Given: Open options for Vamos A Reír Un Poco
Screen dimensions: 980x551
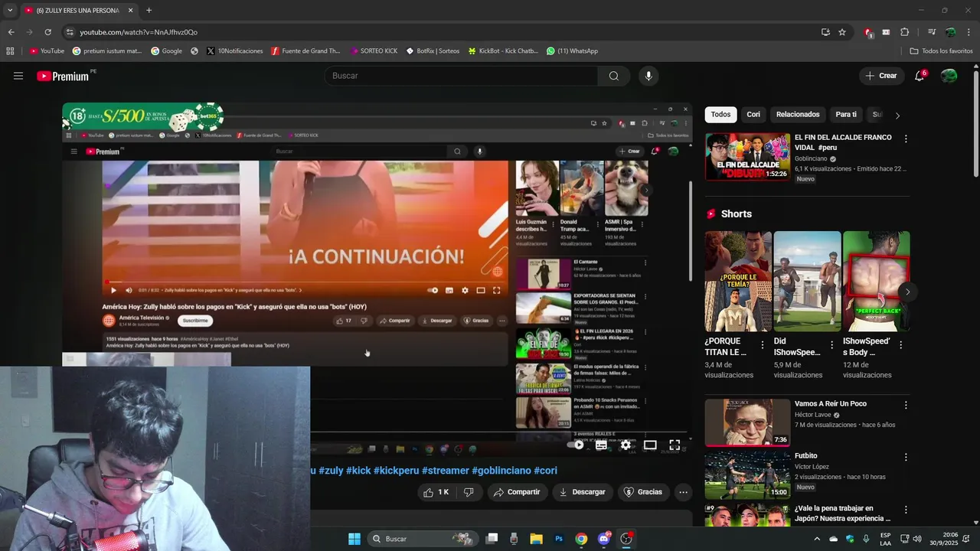Looking at the screenshot, I should (x=906, y=405).
